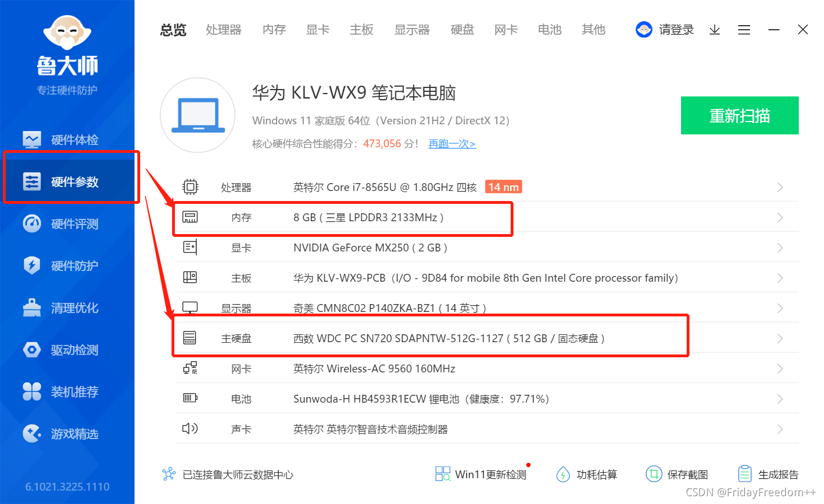The width and height of the screenshot is (824, 504).
Task: Click the battery icon in 电池 row
Action: pyautogui.click(x=190, y=398)
